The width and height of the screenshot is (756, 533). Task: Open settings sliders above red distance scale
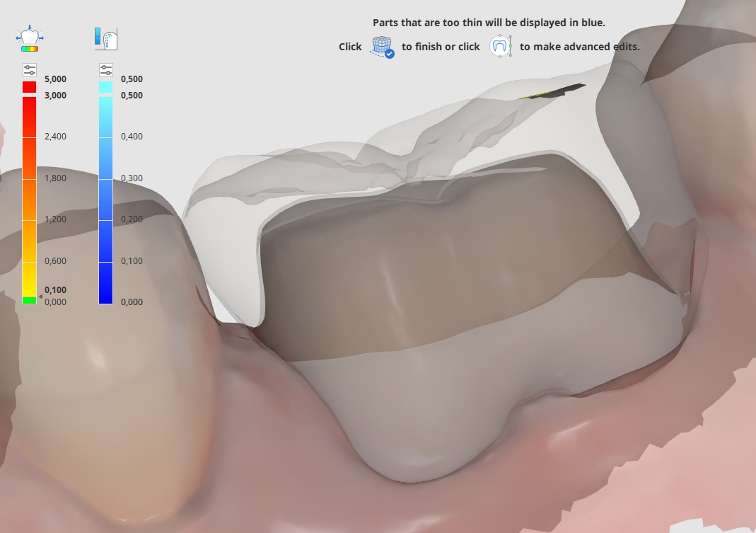29,69
